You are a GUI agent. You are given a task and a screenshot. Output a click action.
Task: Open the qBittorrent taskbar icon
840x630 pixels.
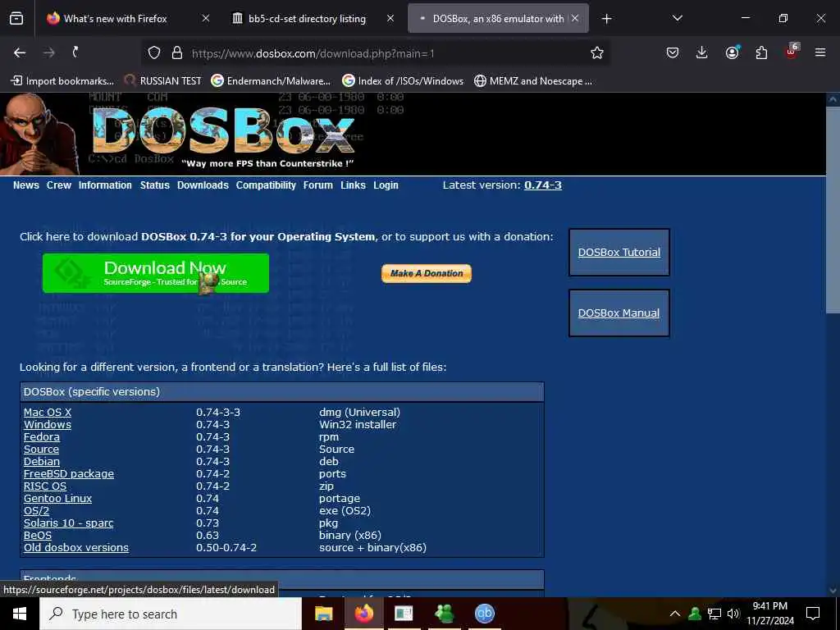click(x=484, y=614)
